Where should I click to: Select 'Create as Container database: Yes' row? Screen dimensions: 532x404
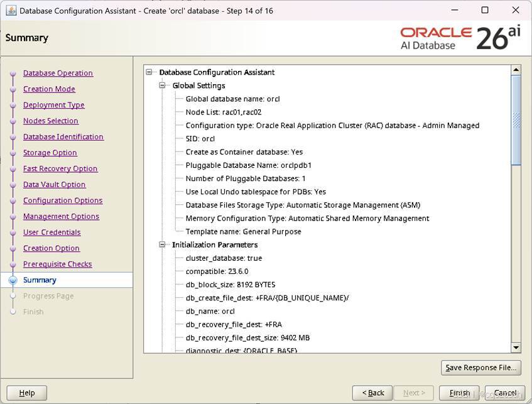click(244, 152)
